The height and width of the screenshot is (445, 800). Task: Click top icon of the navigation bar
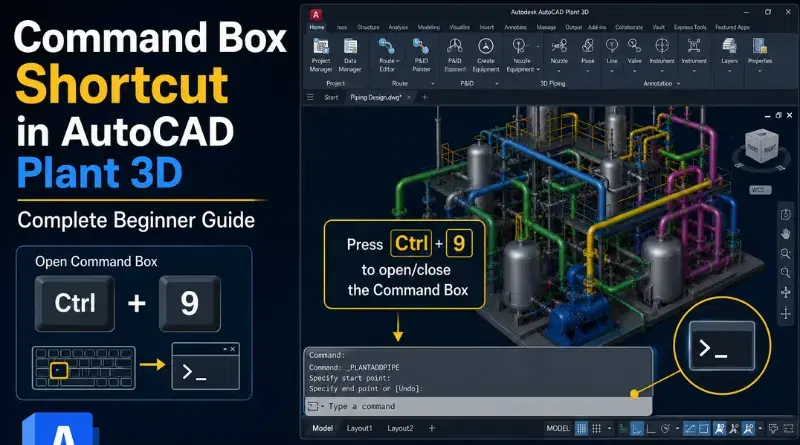point(786,214)
